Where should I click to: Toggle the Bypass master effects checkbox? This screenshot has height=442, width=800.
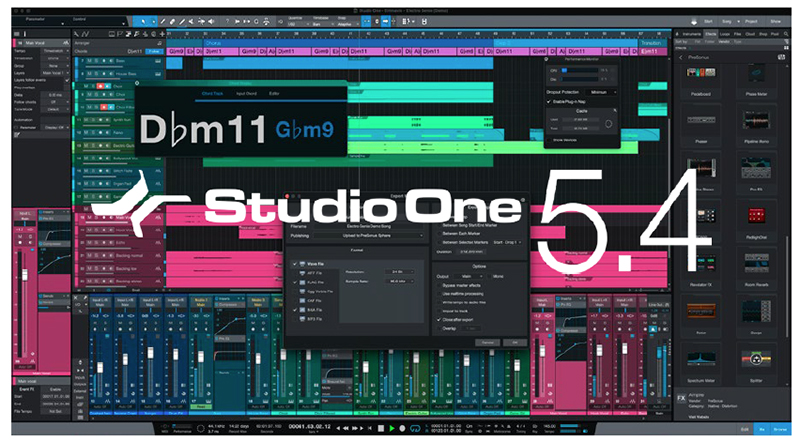439,285
